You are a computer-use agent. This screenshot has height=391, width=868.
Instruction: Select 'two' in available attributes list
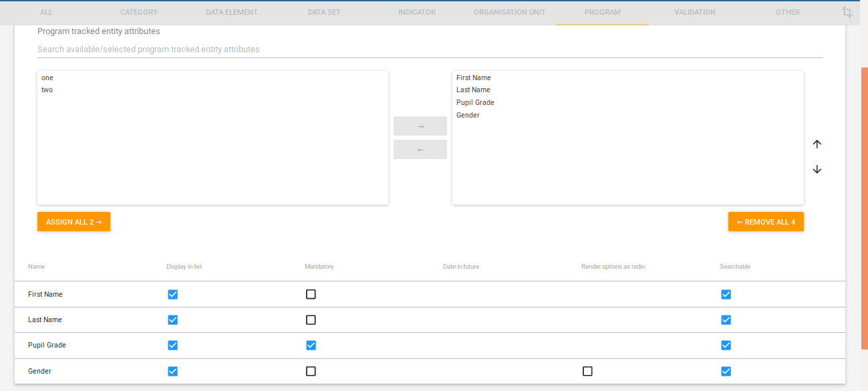[47, 90]
